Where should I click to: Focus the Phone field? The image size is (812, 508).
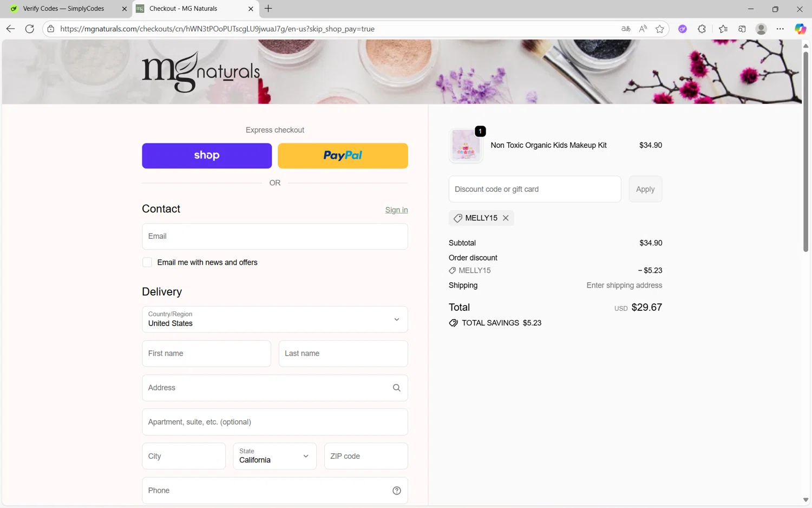(275, 491)
